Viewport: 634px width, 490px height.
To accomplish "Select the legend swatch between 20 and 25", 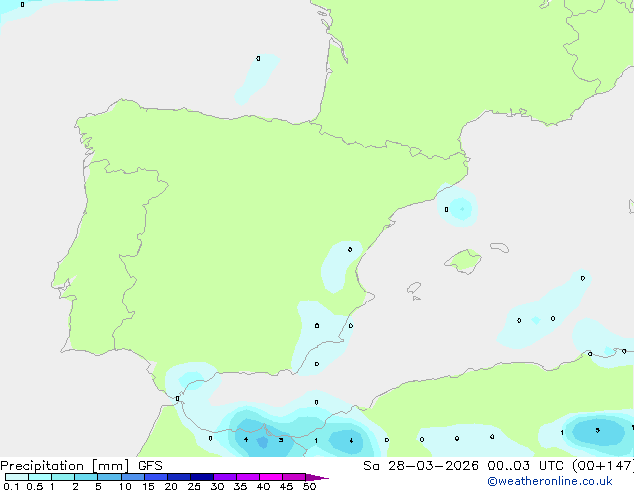I will pos(179,477).
